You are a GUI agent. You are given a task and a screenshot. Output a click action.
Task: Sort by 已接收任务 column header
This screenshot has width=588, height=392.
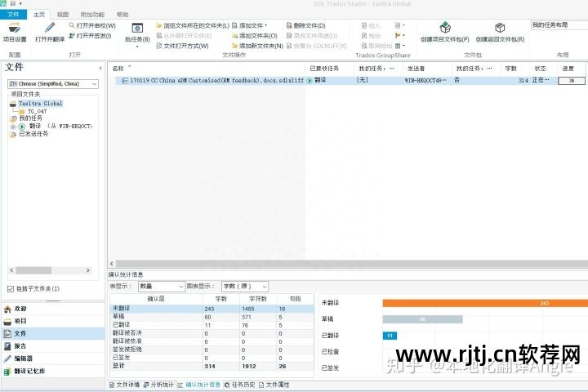pyautogui.click(x=330, y=69)
